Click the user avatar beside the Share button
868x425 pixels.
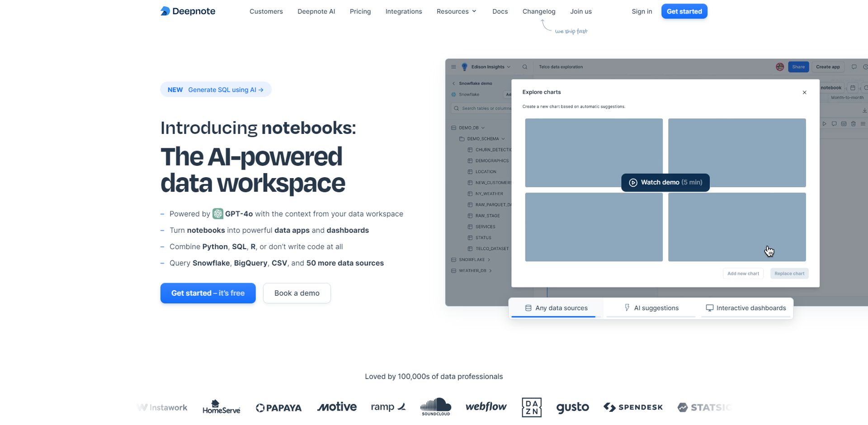tap(780, 67)
